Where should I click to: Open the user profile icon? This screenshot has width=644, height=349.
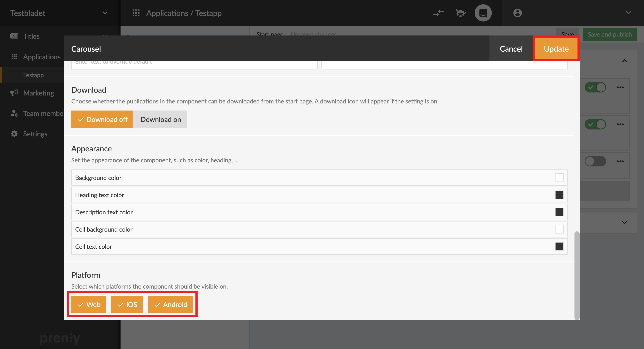click(x=517, y=13)
